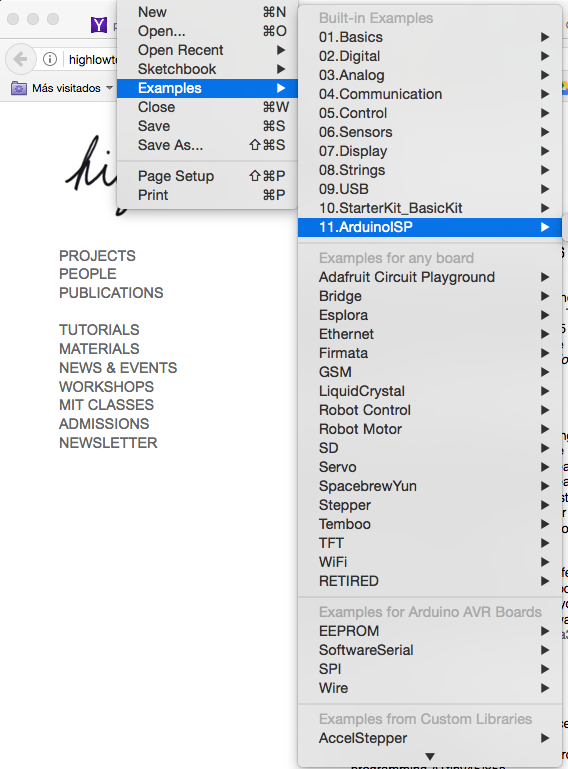Choose Print from the File menu
568x769 pixels.
click(x=207, y=195)
